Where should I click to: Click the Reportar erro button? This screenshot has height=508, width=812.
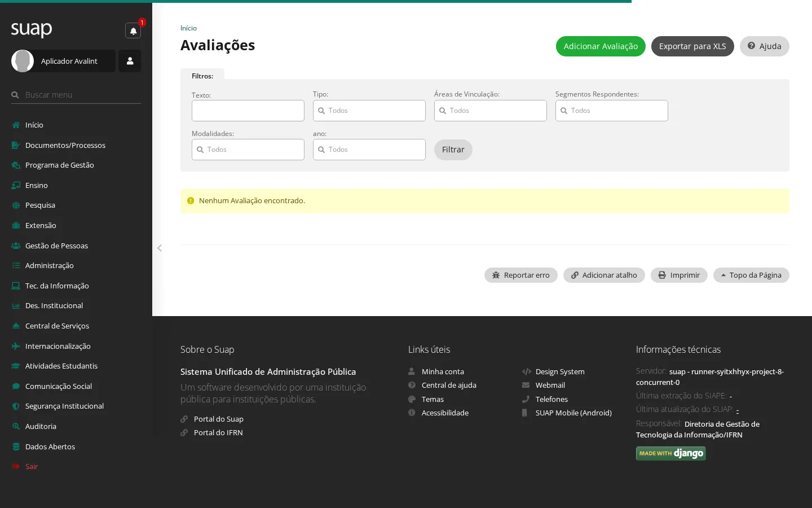point(521,275)
